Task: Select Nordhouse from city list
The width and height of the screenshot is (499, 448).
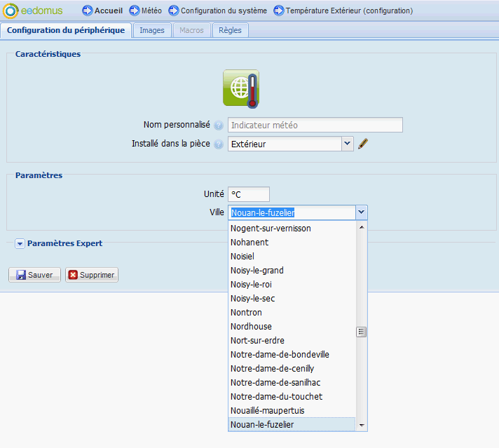Action: point(292,327)
